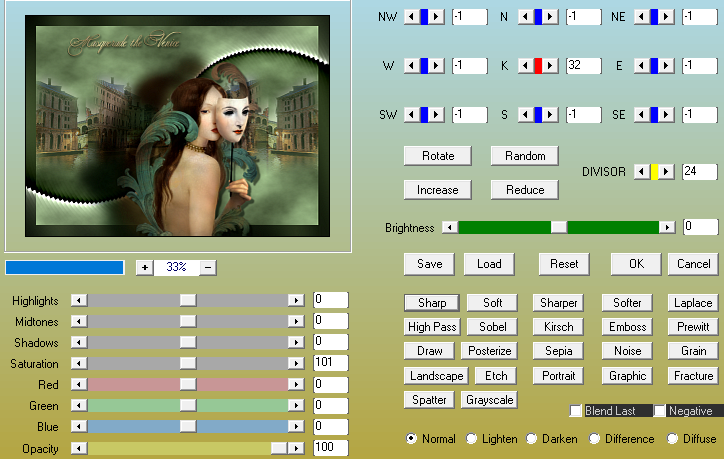Apply the Sharper preset
Viewport: 724px width, 459px height.
558,303
